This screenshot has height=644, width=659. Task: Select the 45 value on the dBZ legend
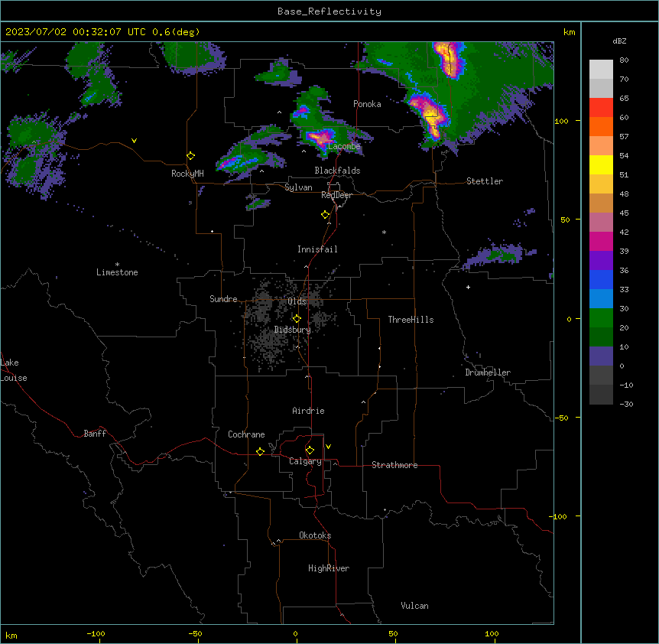coord(624,213)
